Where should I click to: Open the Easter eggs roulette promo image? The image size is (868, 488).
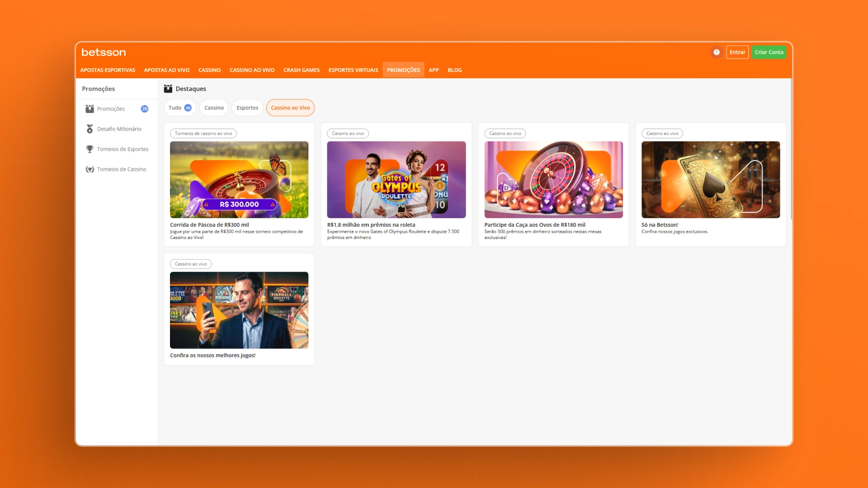pyautogui.click(x=554, y=180)
